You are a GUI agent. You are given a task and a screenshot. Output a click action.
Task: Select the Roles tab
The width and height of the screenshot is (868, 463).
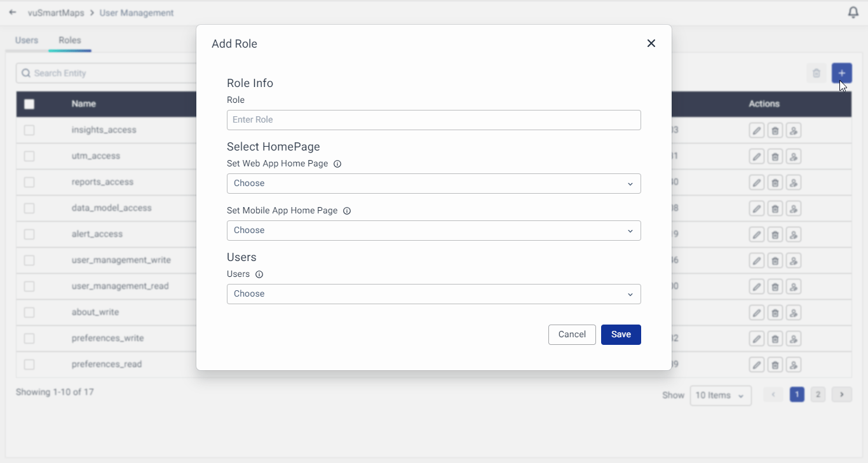(70, 40)
